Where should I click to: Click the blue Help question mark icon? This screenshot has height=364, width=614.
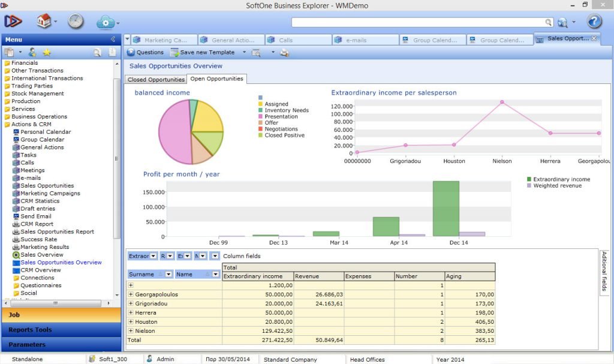click(594, 21)
